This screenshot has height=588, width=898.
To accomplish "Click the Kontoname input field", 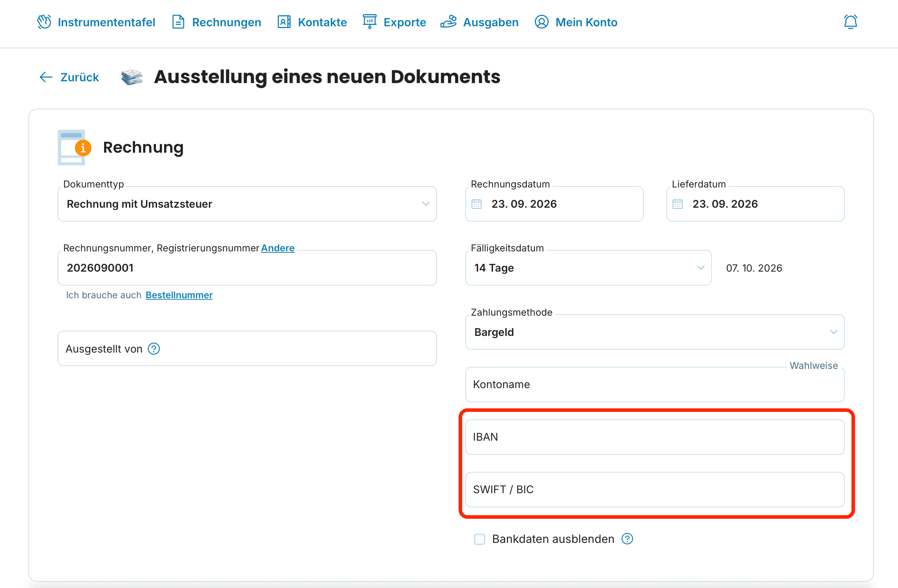I will 655,385.
